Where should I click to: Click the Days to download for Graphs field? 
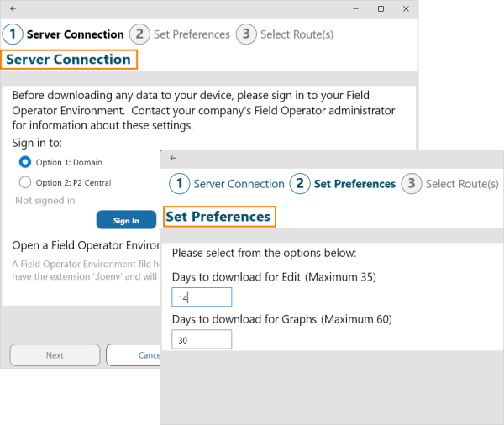click(202, 339)
